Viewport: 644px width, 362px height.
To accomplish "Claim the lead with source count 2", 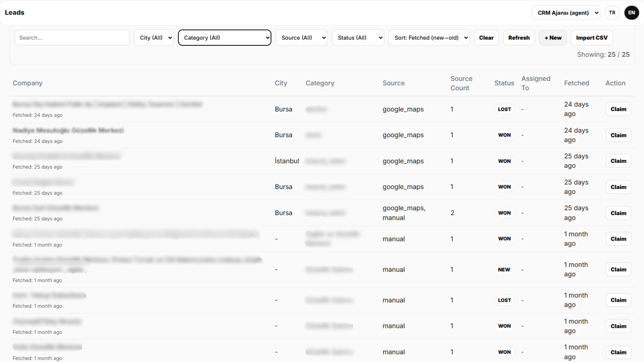I will [x=618, y=213].
